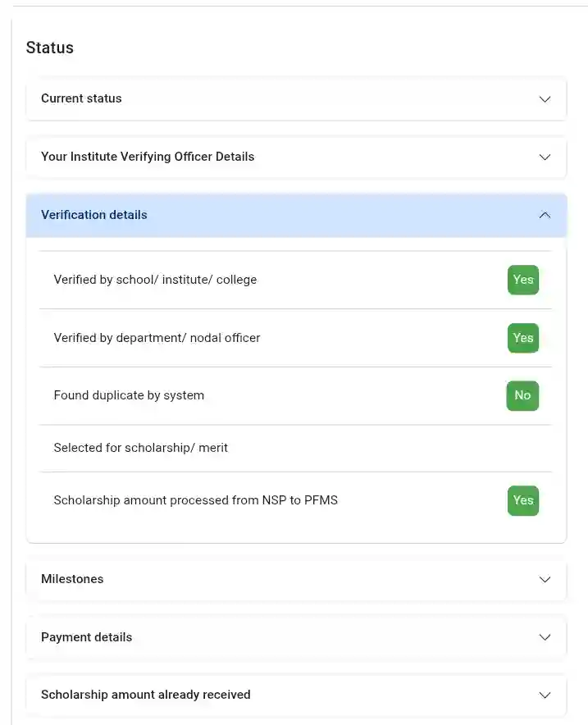Open the Milestones section
This screenshot has width=588, height=725.
pyautogui.click(x=296, y=579)
